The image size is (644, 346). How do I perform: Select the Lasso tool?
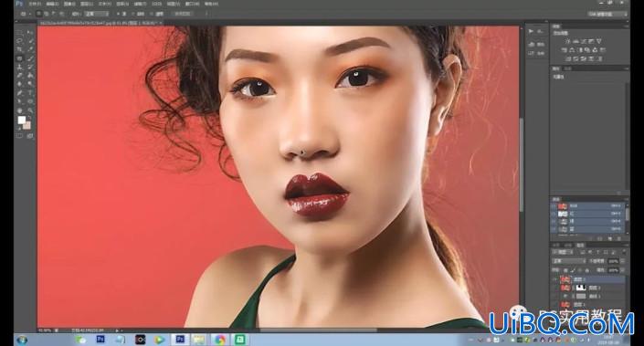click(x=20, y=41)
